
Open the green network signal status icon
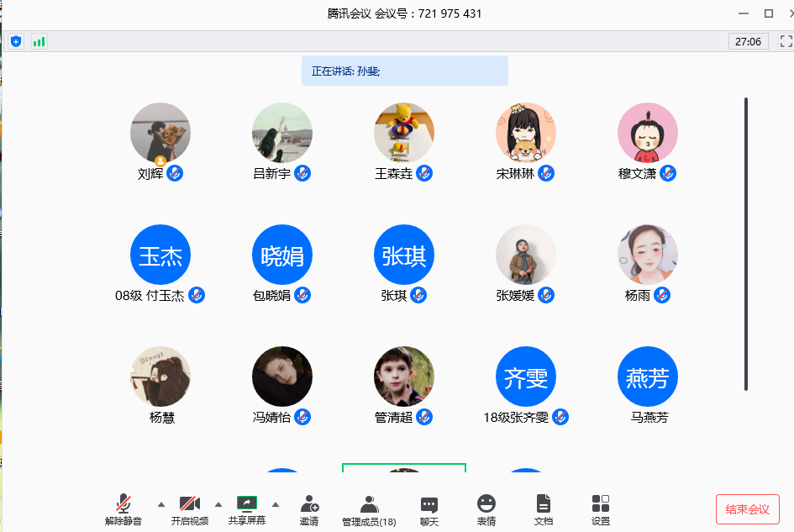pyautogui.click(x=39, y=41)
